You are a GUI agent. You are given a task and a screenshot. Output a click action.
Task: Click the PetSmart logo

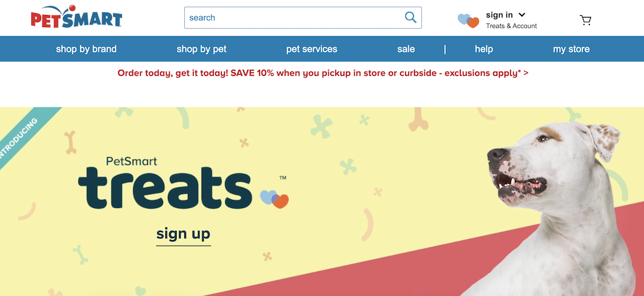[x=76, y=16]
